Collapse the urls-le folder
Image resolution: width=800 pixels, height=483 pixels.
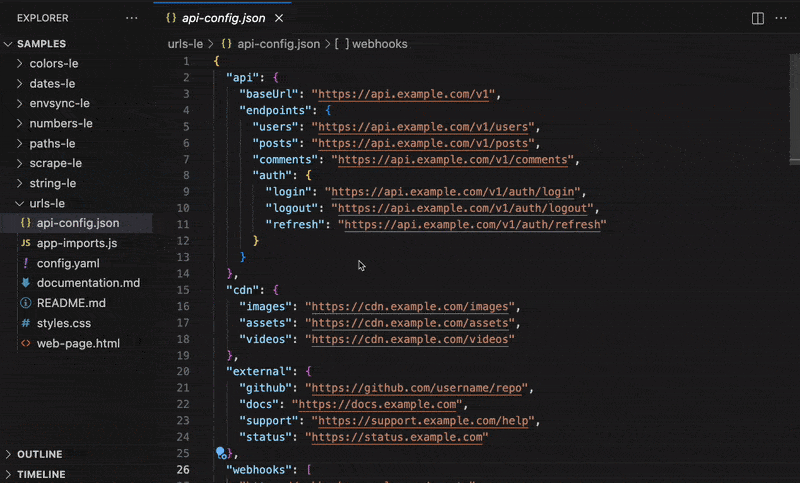19,203
